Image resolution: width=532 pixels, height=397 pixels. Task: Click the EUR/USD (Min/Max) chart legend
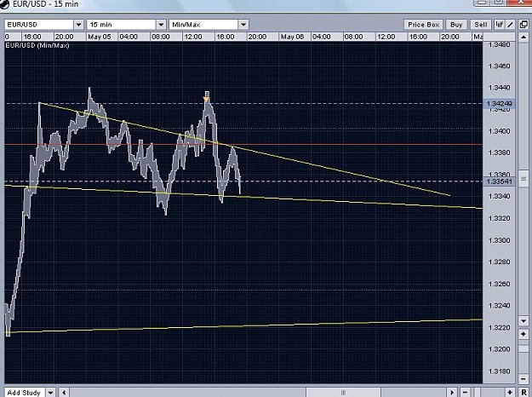point(37,45)
